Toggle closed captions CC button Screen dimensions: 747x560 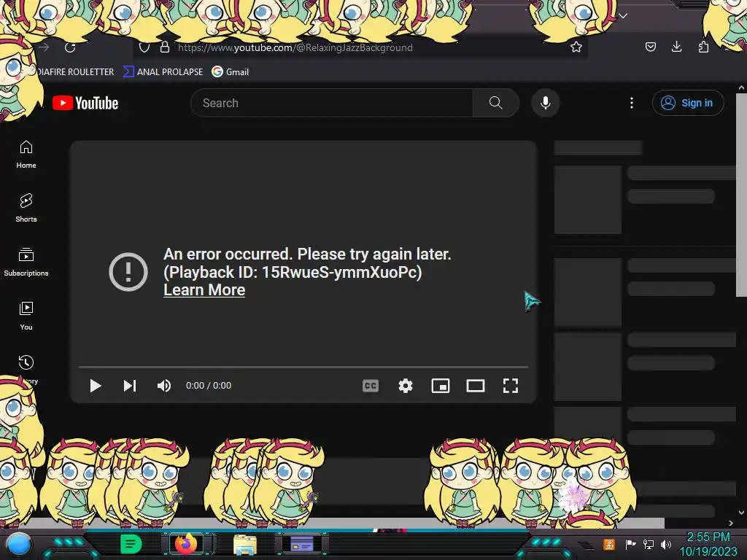click(x=371, y=386)
